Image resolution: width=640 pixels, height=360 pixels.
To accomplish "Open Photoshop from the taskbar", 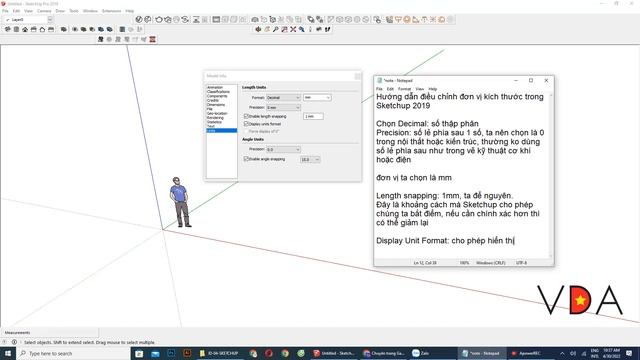I will (171, 353).
